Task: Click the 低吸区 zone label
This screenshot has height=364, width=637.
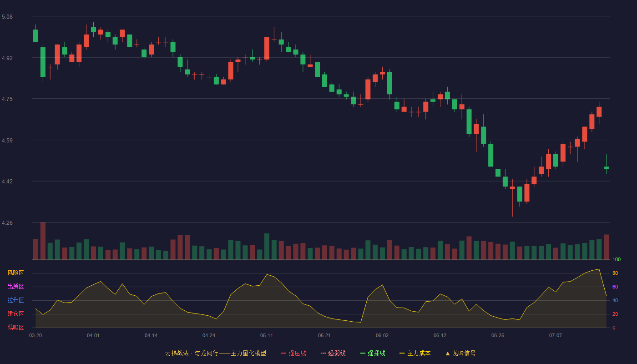Action: point(15,327)
